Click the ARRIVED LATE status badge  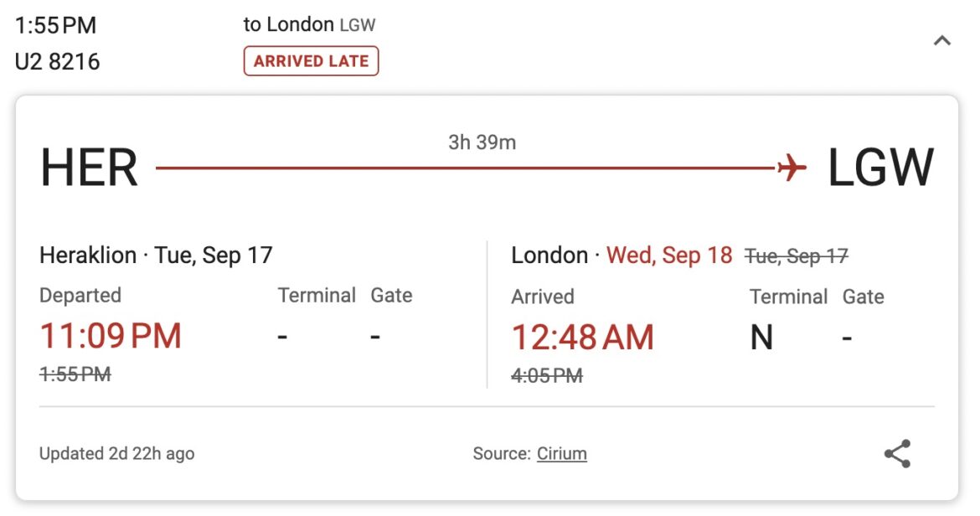click(311, 61)
